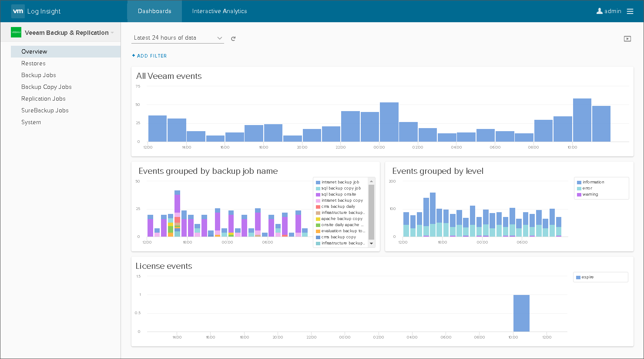Click the plus icon for Add Filter
644x359 pixels.
point(134,56)
